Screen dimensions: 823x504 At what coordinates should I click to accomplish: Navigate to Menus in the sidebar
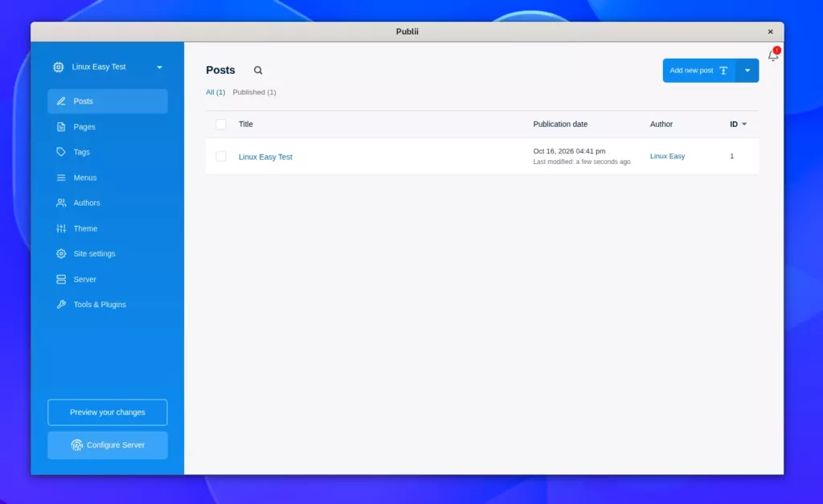click(108, 178)
